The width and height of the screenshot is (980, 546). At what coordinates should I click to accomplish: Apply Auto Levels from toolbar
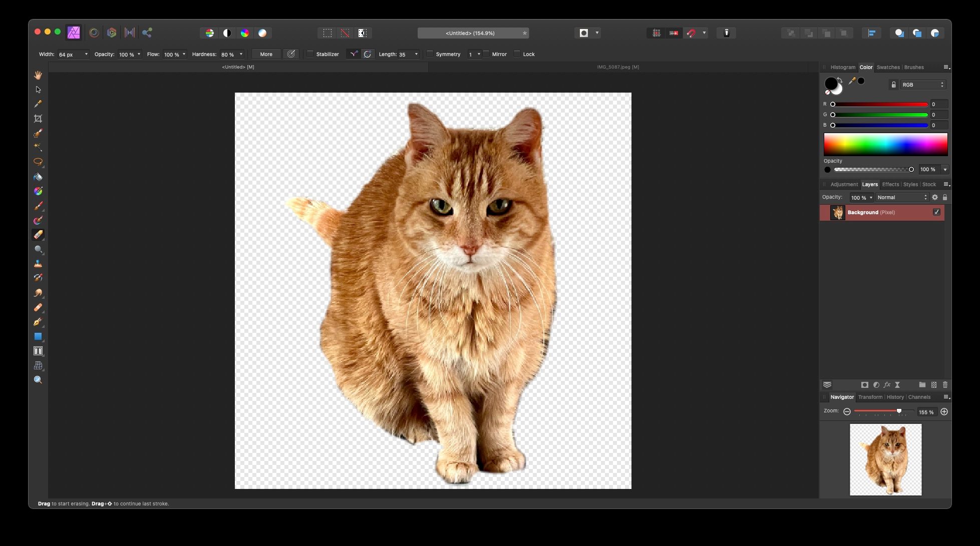[x=210, y=33]
